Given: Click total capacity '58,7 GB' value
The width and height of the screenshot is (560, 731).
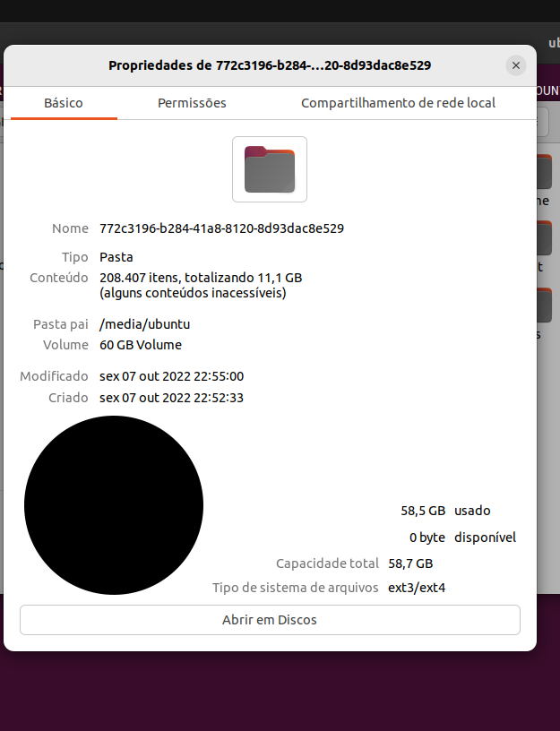Looking at the screenshot, I should tap(410, 563).
